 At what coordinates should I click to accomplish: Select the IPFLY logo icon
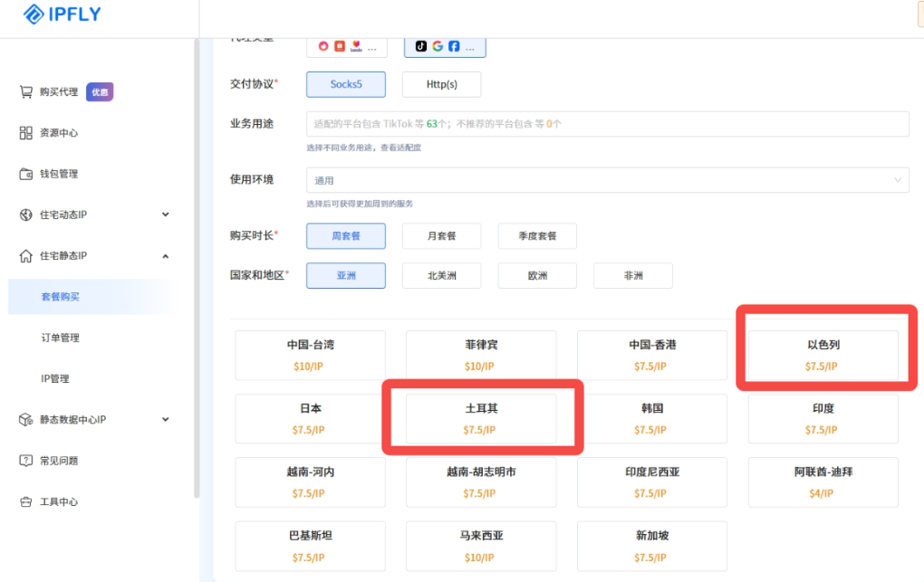(x=34, y=14)
